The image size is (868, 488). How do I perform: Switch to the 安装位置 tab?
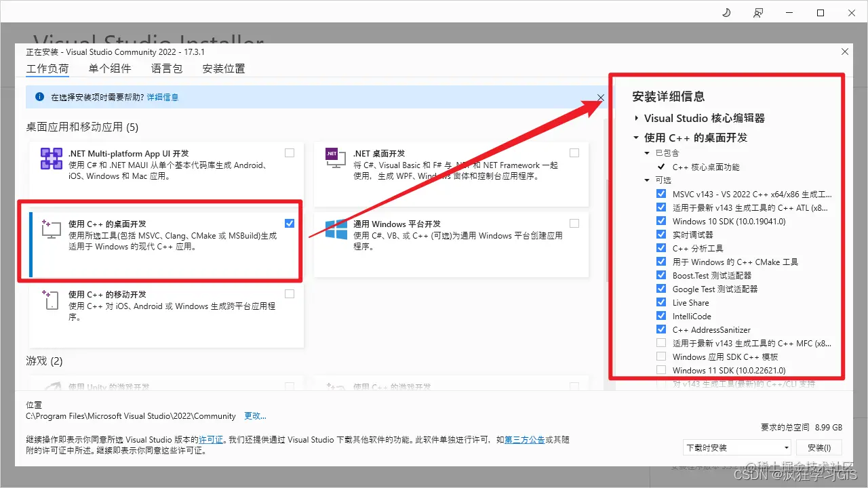[x=224, y=68]
